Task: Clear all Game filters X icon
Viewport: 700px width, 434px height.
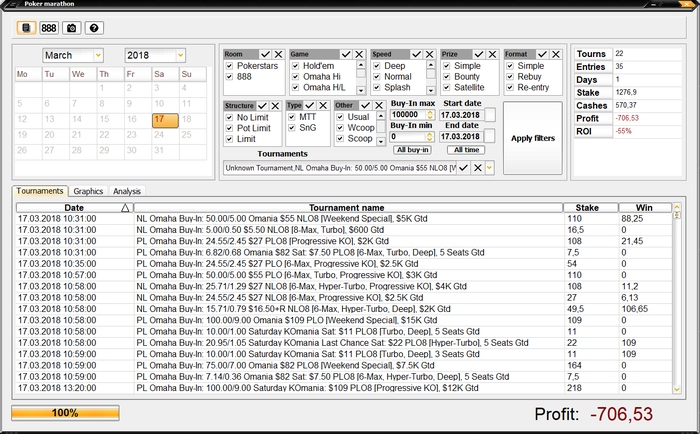Action: [359, 54]
